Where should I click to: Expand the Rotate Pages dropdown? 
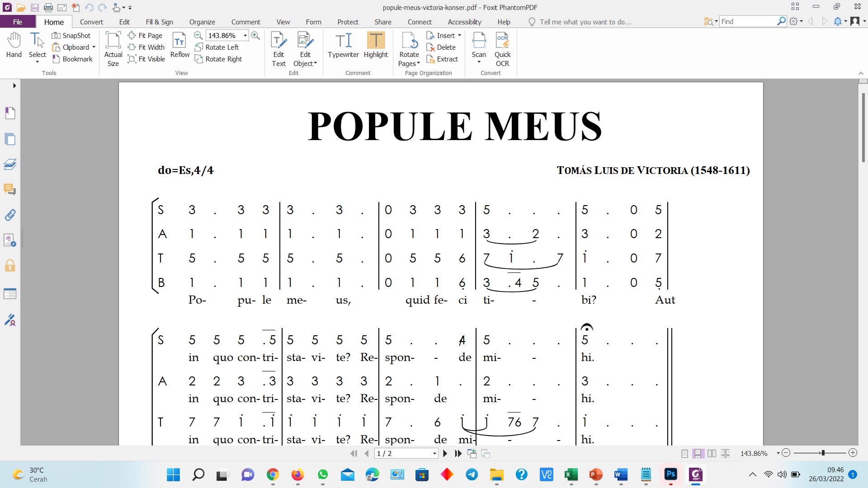418,63
